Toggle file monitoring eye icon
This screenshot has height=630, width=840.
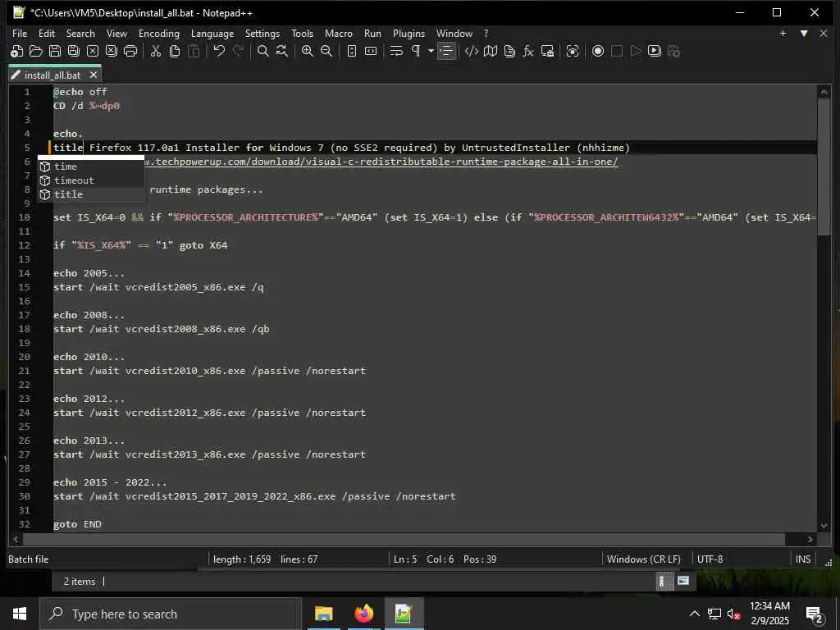572,51
